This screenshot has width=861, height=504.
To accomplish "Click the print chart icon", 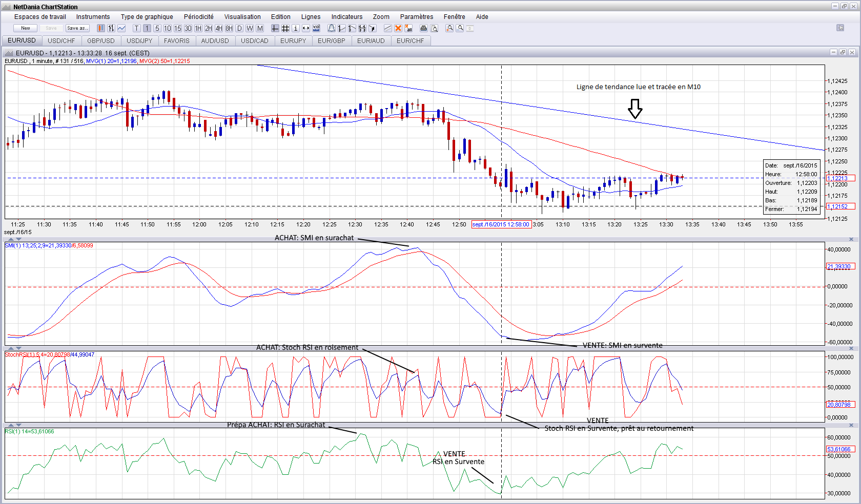I will [x=424, y=28].
